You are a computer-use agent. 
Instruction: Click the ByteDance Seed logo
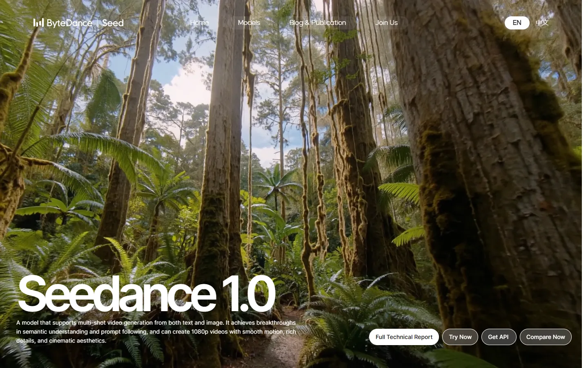[x=78, y=23]
